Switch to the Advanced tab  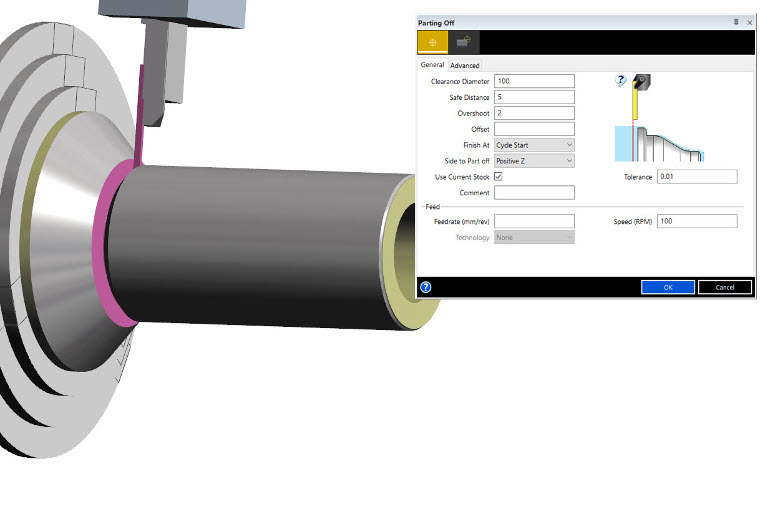click(x=464, y=65)
